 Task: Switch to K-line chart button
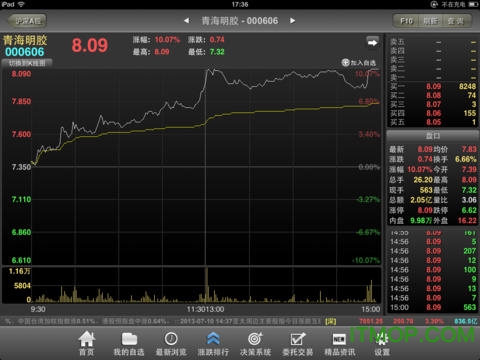[x=27, y=63]
